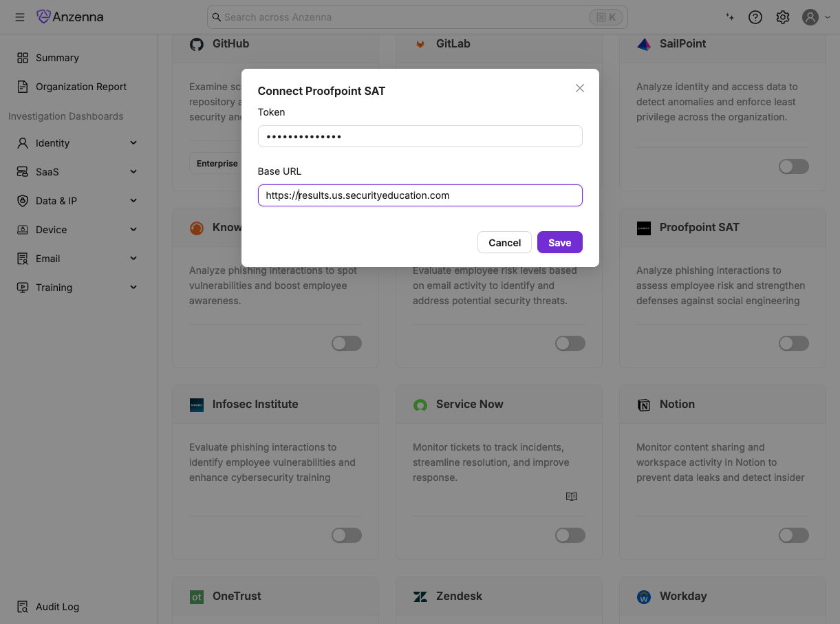Enable the SailPoint integration toggle

[x=793, y=166]
